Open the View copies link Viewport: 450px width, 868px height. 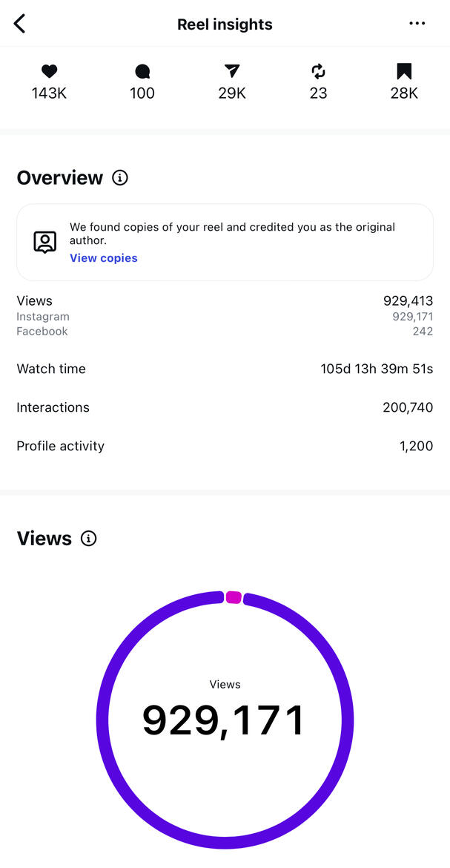104,258
